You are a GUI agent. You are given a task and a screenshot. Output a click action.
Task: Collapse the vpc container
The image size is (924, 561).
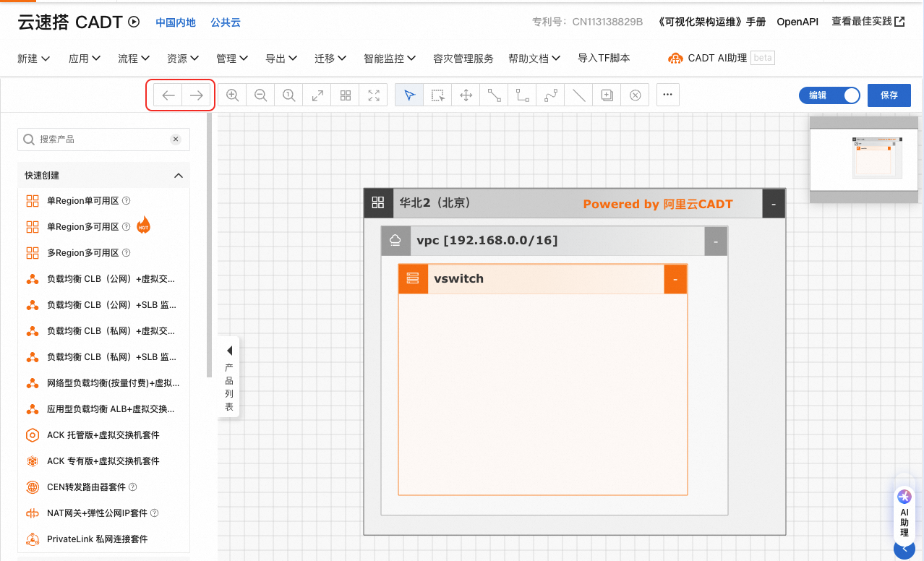[x=716, y=241]
